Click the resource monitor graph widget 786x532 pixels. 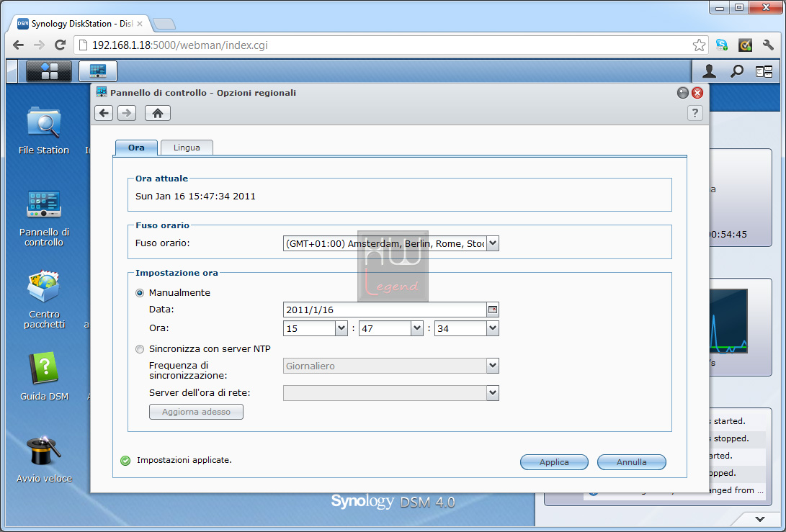(729, 322)
